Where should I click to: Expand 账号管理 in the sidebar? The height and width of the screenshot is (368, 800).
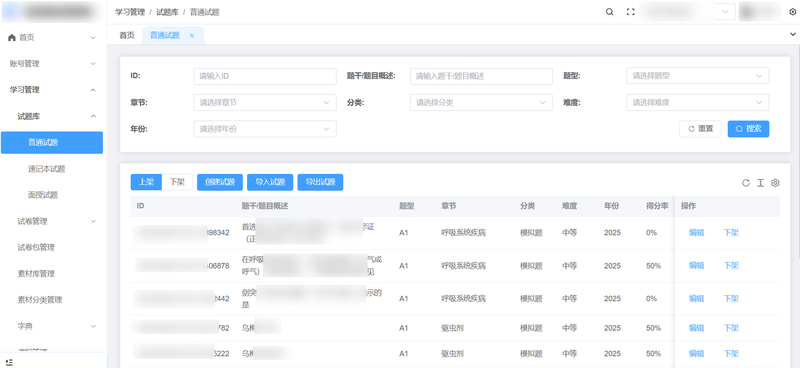click(93, 64)
